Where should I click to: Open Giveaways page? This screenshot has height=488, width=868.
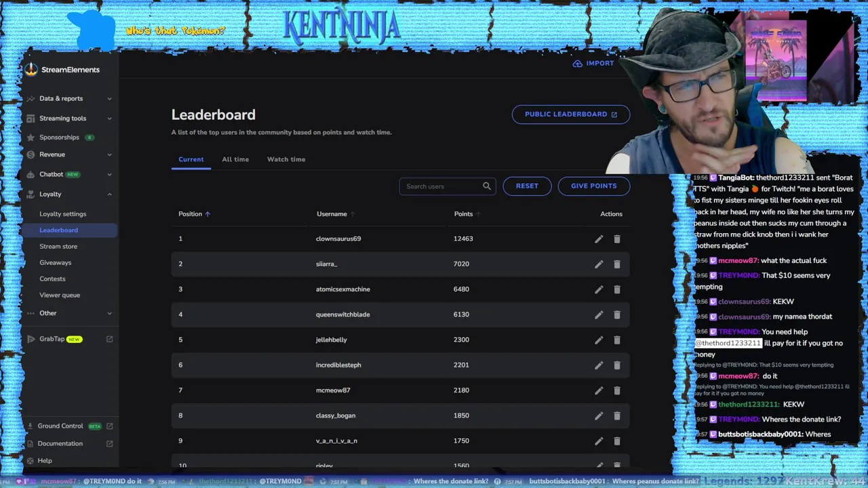coord(55,263)
